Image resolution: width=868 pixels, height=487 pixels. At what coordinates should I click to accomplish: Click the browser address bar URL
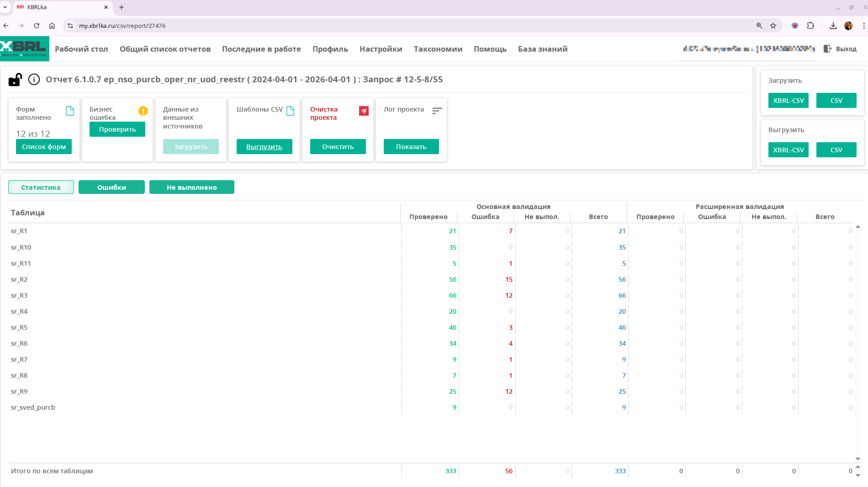pyautogui.click(x=122, y=26)
